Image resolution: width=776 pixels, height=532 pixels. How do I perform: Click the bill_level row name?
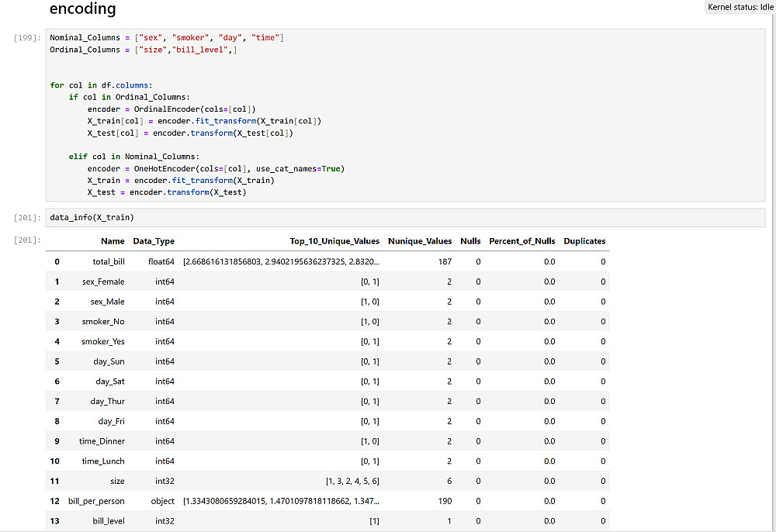[108, 521]
